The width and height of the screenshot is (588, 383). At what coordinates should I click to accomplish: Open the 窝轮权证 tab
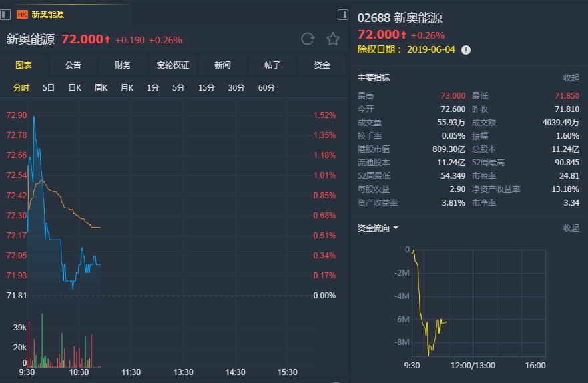(x=173, y=65)
